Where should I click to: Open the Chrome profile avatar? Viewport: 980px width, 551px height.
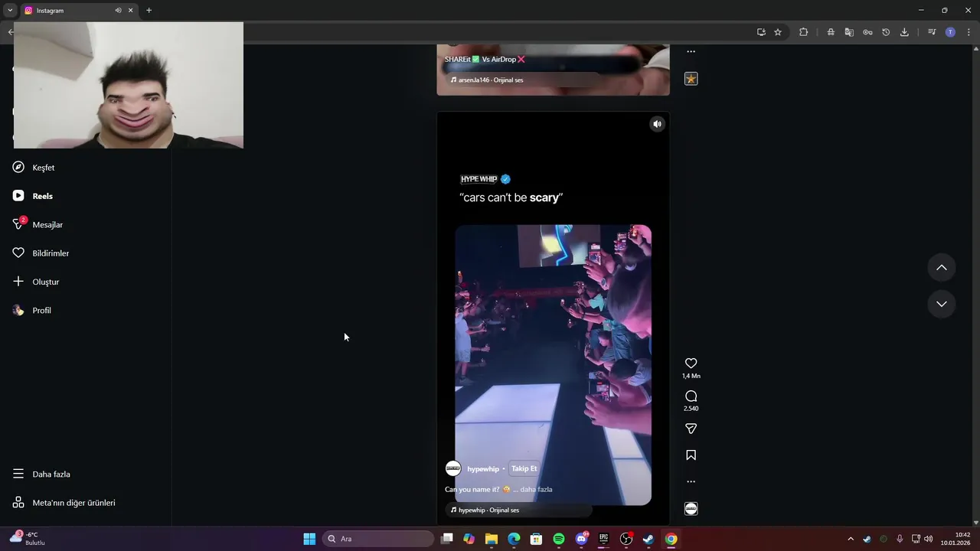[x=950, y=32]
